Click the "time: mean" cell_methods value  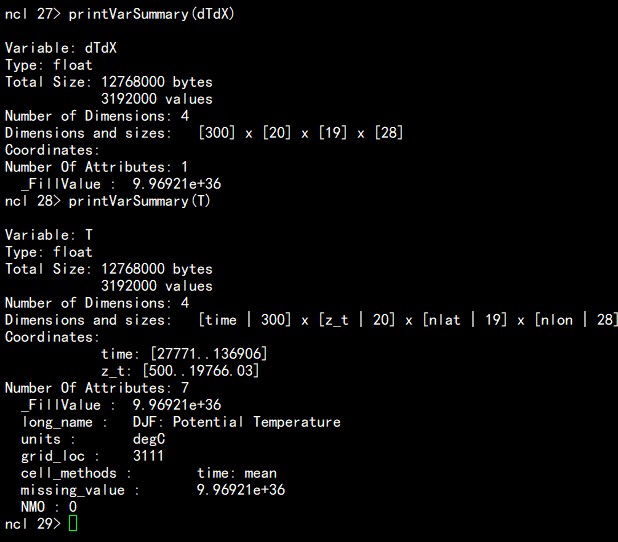(236, 473)
